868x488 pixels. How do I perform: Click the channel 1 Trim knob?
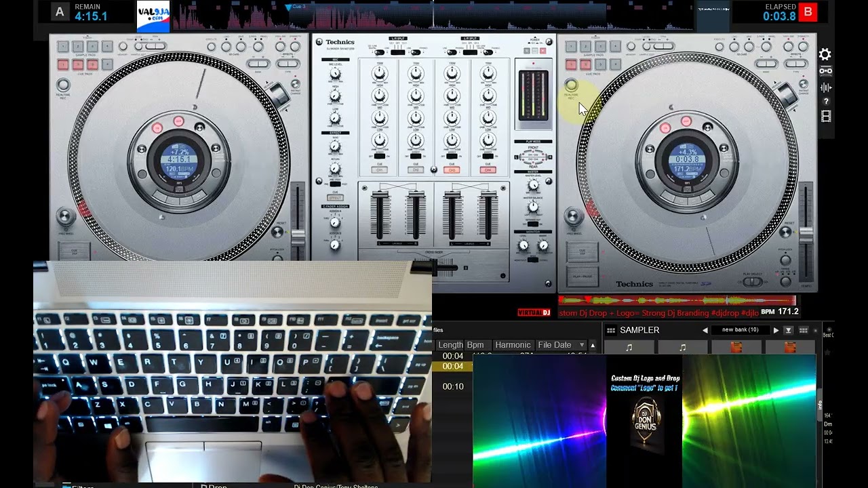(x=380, y=74)
